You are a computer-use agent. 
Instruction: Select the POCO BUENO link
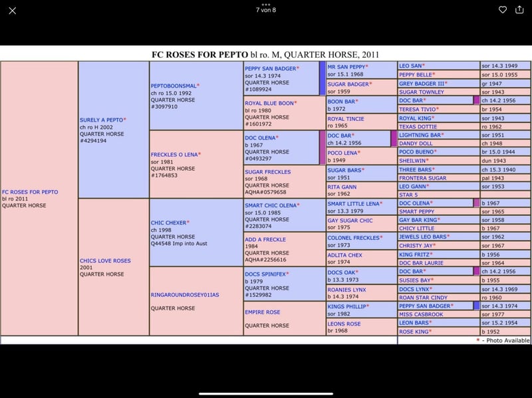tap(417, 152)
